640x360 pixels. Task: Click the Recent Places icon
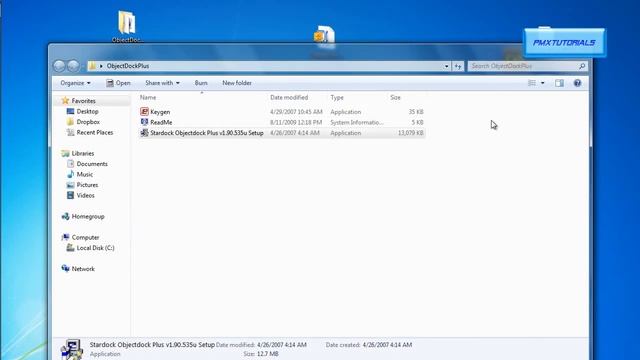click(70, 132)
